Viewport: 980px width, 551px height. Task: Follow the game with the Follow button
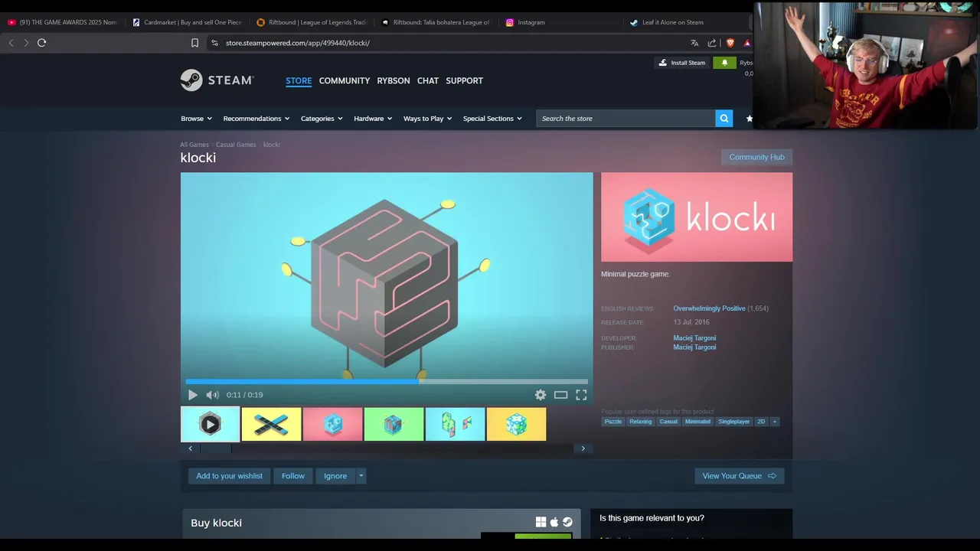(292, 476)
